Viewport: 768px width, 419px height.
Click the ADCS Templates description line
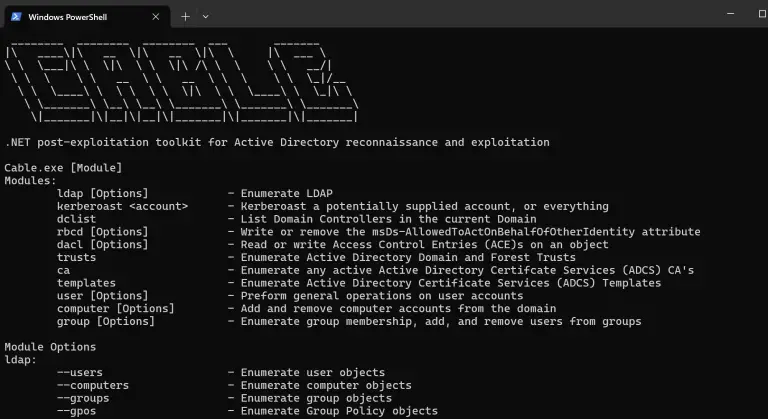click(x=451, y=283)
